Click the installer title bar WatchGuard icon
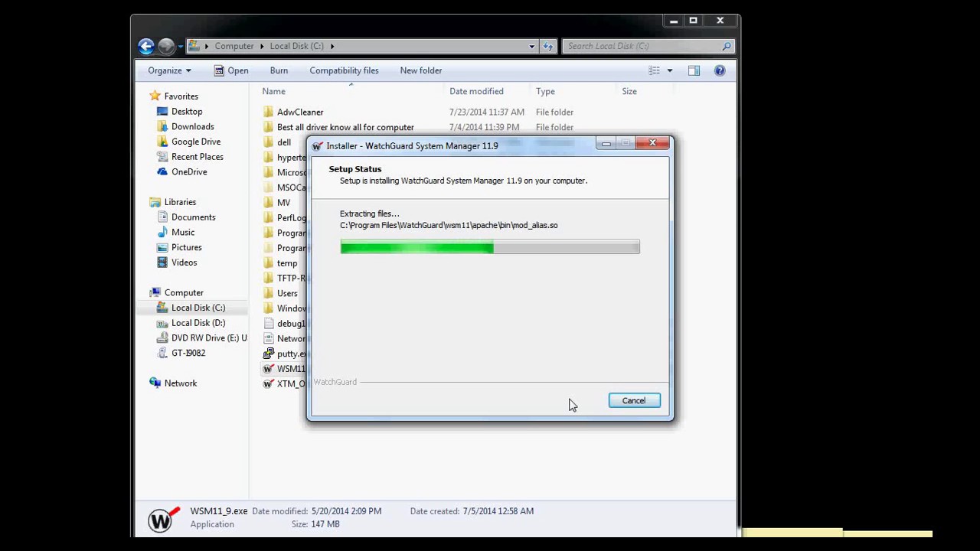Viewport: 980px width, 551px height. (x=318, y=146)
